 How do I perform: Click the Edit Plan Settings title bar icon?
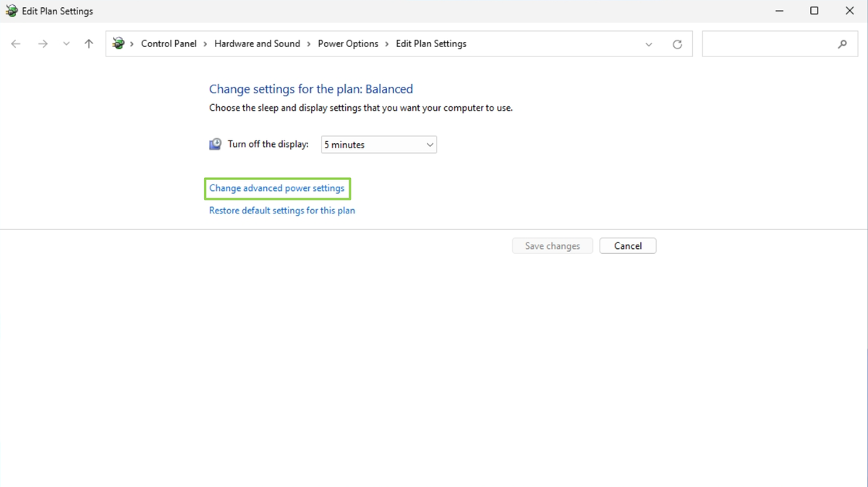tap(10, 11)
